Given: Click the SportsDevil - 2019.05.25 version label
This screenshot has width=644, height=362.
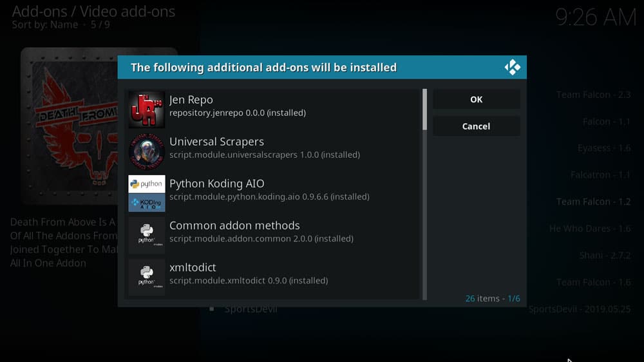Looking at the screenshot, I should coord(580,309).
